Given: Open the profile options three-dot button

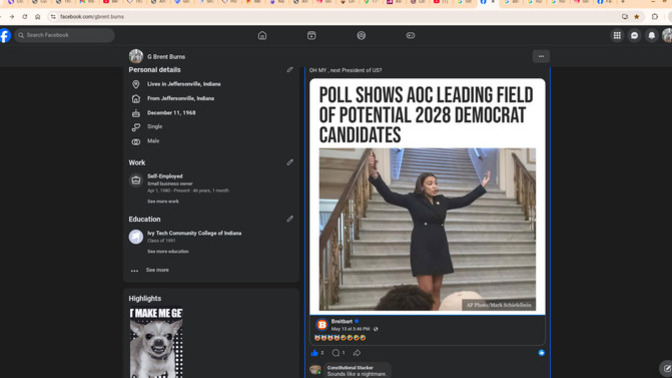Looking at the screenshot, I should pos(541,56).
